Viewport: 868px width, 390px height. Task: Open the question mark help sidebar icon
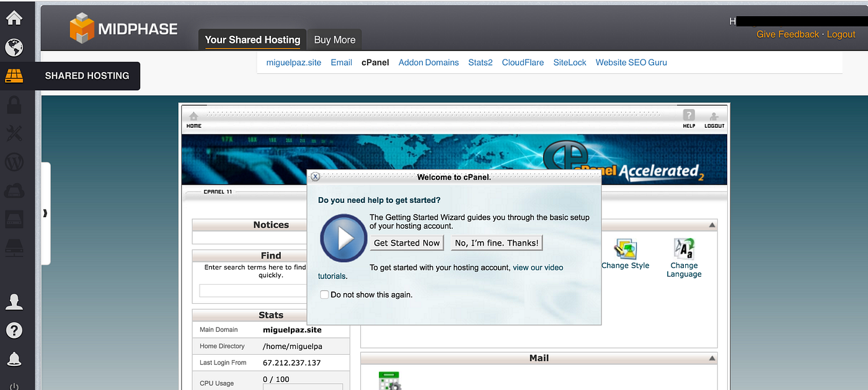coord(14,330)
